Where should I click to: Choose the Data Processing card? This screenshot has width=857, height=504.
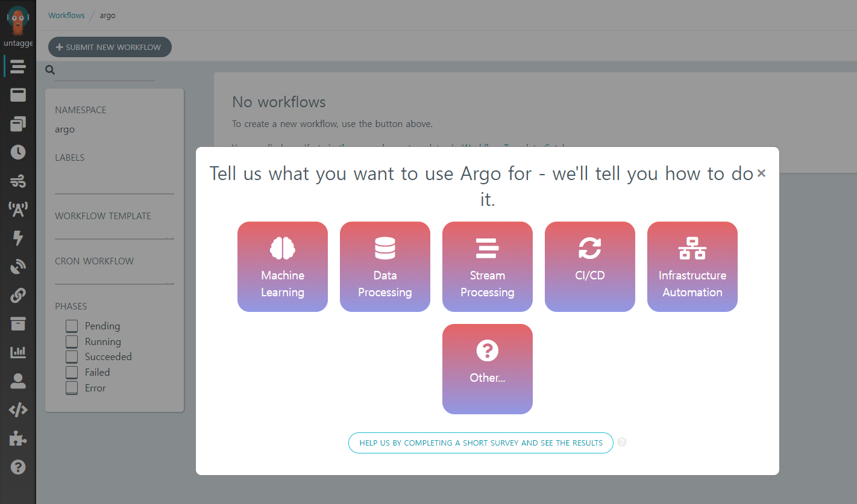click(385, 267)
